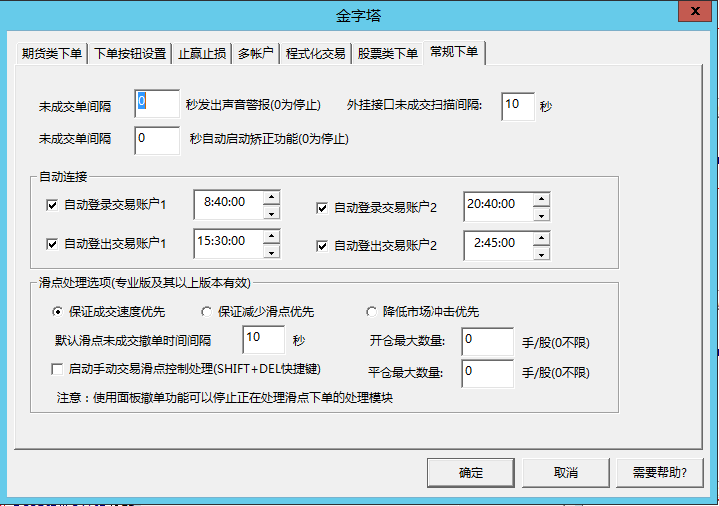Select 保证减少滑点优先 radio option
This screenshot has width=719, height=506.
pyautogui.click(x=207, y=311)
